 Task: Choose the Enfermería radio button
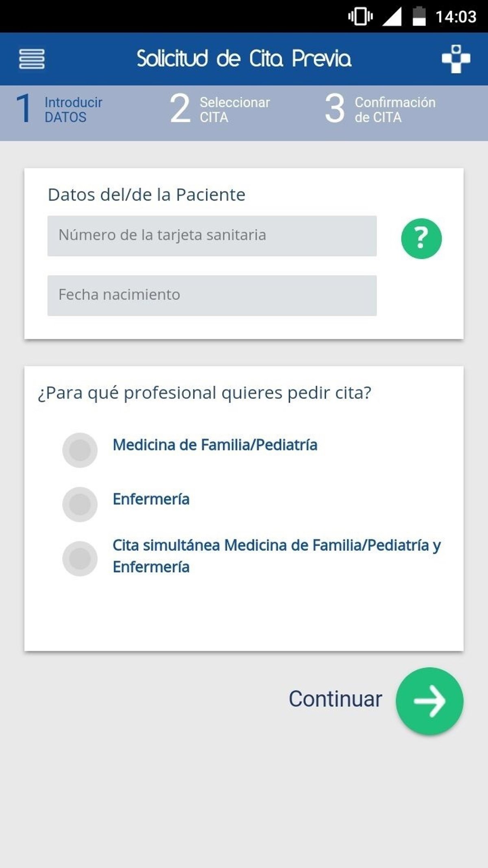(x=80, y=504)
